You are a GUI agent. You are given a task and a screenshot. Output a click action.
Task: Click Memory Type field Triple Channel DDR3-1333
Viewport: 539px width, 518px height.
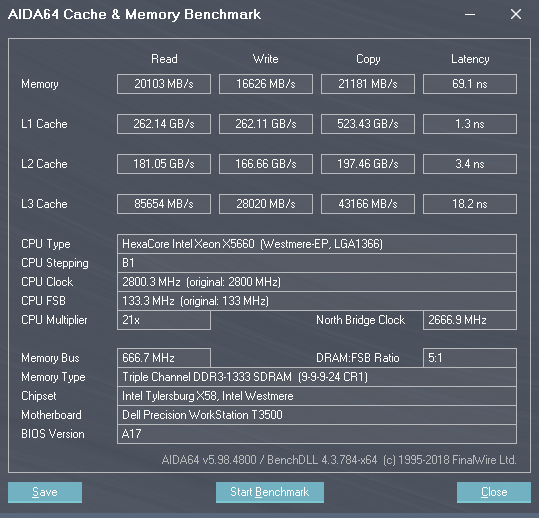pos(317,377)
